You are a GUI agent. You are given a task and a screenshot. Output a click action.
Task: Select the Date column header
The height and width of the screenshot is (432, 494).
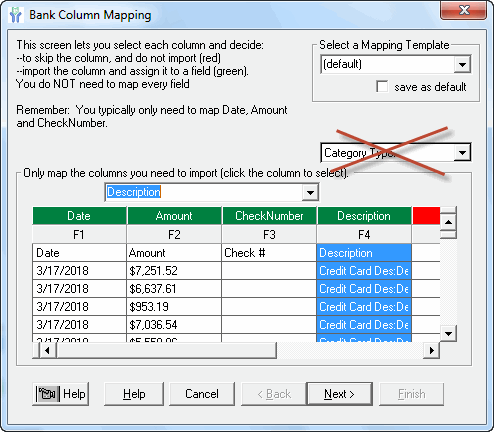coord(79,216)
